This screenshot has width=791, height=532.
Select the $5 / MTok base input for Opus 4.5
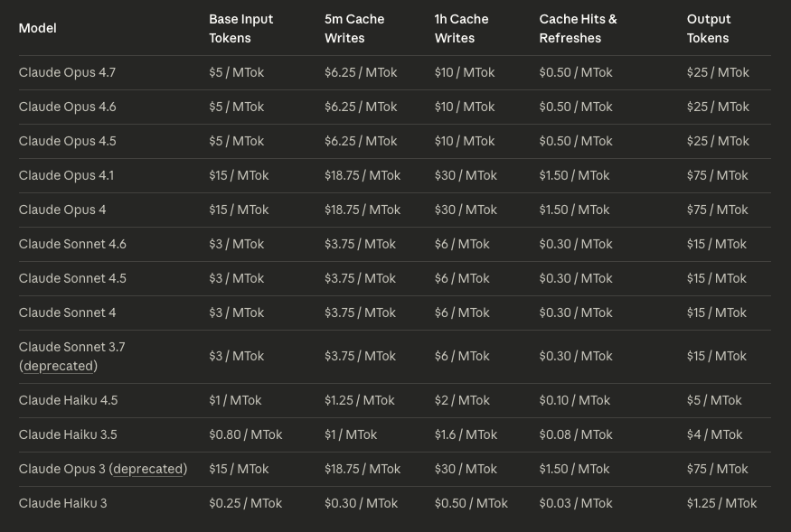pyautogui.click(x=237, y=141)
